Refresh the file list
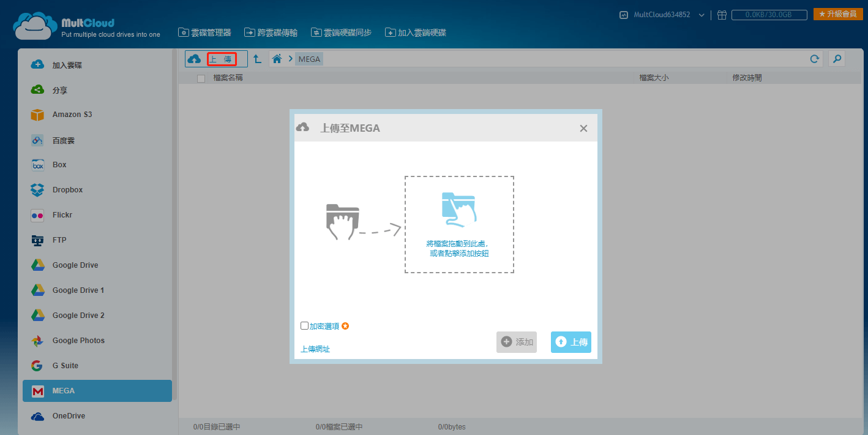Screen dimensions: 868x435 (x=814, y=59)
